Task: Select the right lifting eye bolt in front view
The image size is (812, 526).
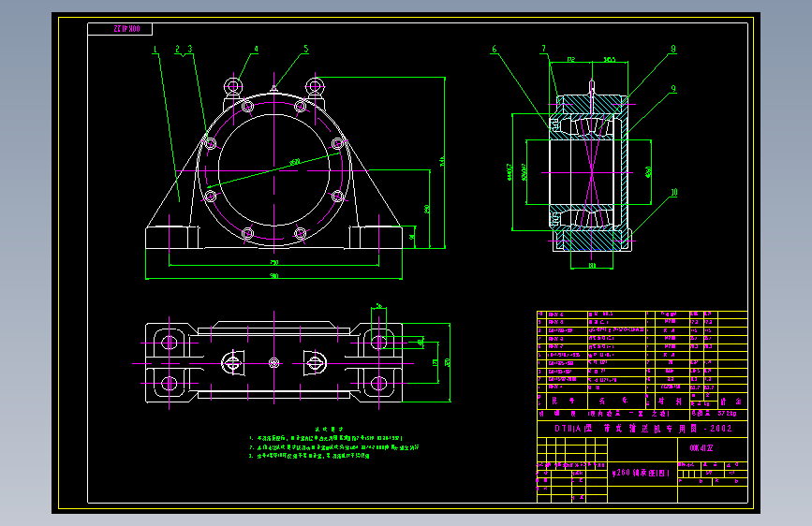Action: click(x=315, y=86)
